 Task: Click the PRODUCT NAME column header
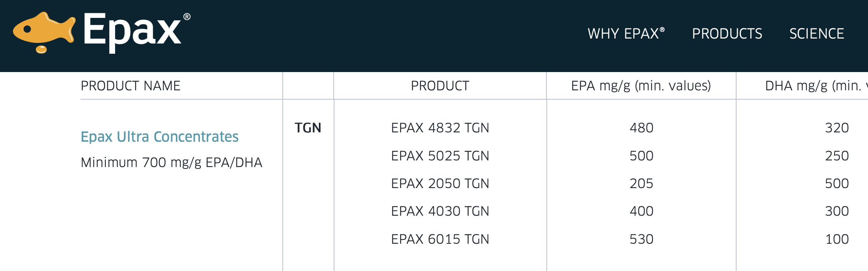coord(131,86)
